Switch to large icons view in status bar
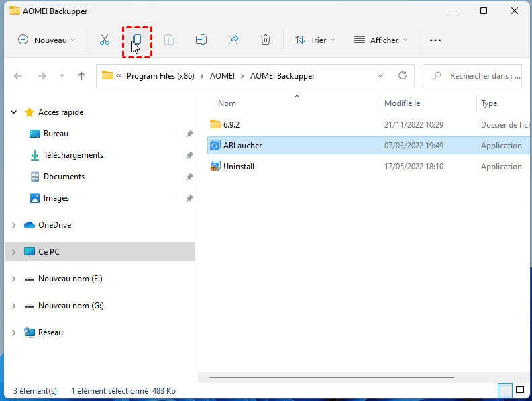Viewport: 532px width, 401px height. point(520,391)
